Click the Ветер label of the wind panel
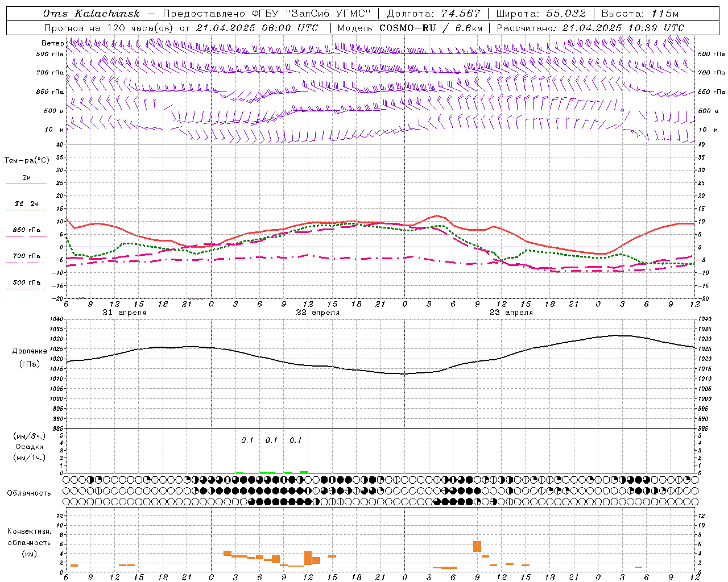728x582 pixels. [x=52, y=43]
